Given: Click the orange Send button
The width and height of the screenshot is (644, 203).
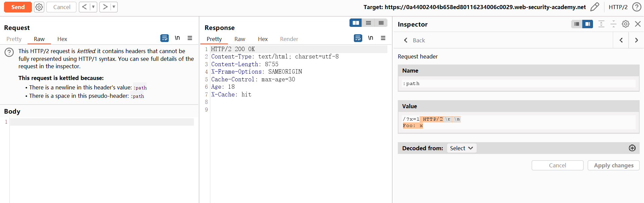Looking at the screenshot, I should click(x=18, y=7).
